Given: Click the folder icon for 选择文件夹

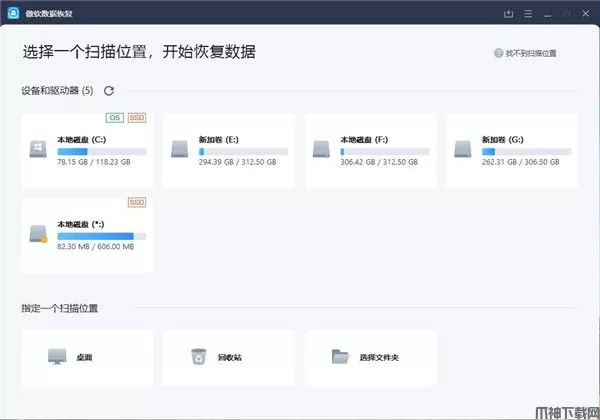Looking at the screenshot, I should click(x=340, y=357).
